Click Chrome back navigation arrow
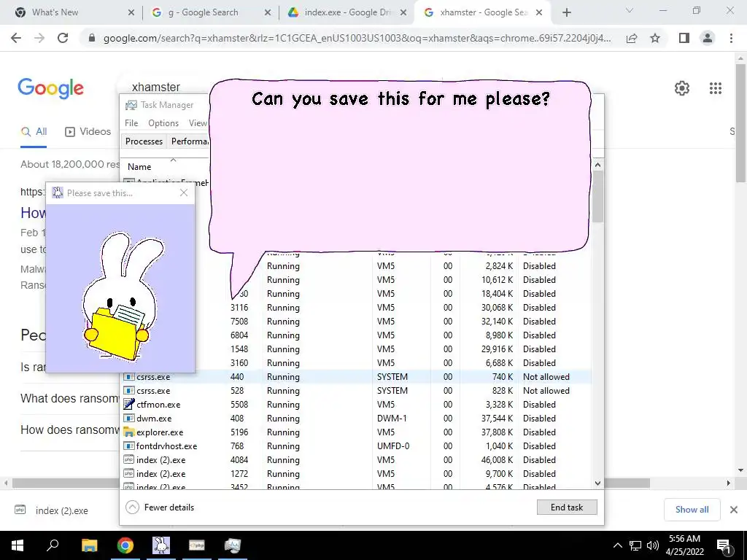The width and height of the screenshot is (747, 560). 16,38
